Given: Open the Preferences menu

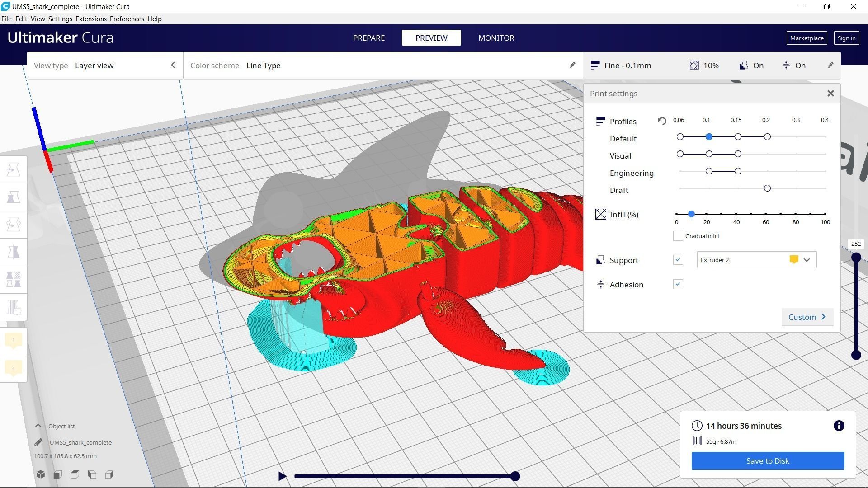Looking at the screenshot, I should coord(127,19).
